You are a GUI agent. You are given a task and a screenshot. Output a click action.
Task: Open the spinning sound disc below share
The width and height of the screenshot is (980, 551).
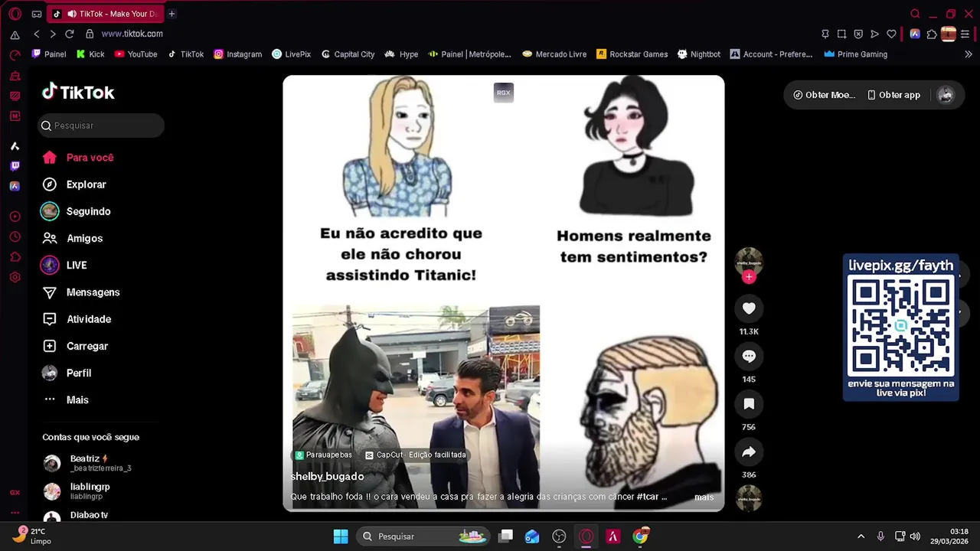pyautogui.click(x=749, y=498)
